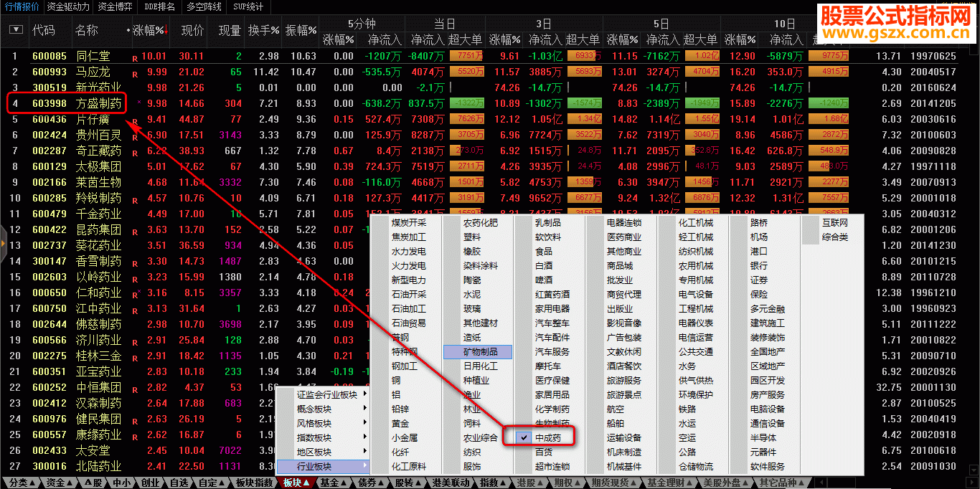This screenshot has height=489, width=980.
Task: Click 方盛制药 当日 超大单 green bar
Action: click(x=466, y=103)
